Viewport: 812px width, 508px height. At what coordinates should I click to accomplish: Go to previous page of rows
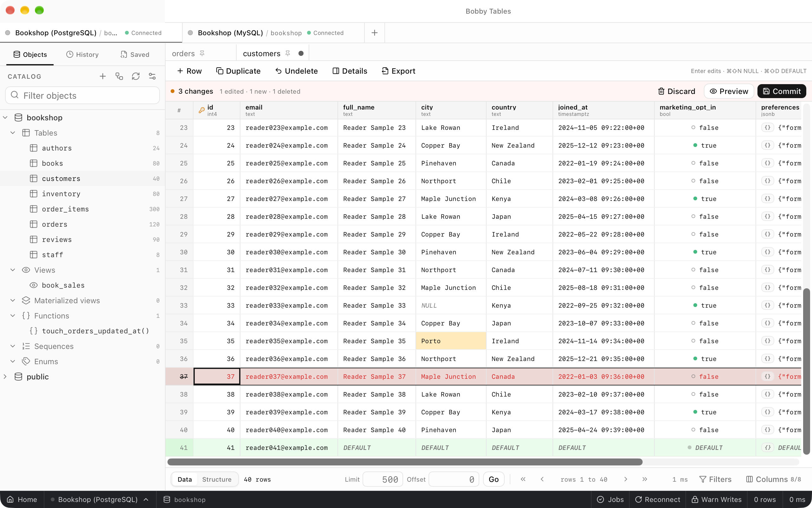click(542, 479)
